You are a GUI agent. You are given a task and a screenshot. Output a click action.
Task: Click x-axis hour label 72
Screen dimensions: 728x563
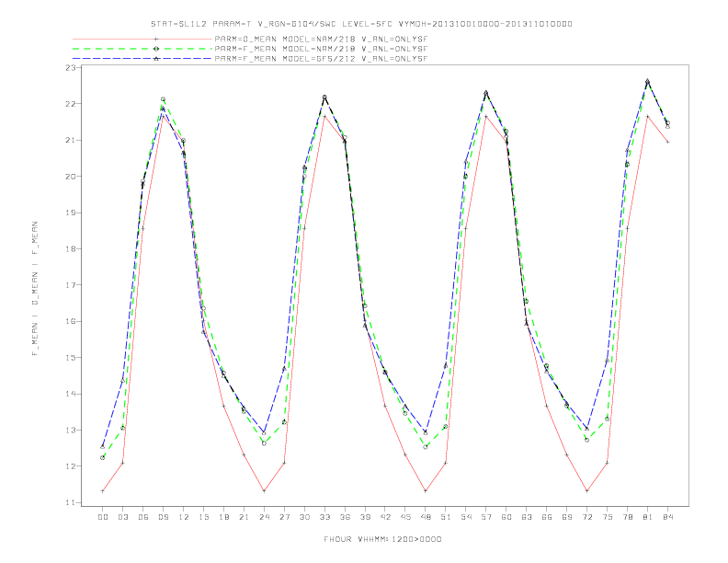click(x=587, y=517)
